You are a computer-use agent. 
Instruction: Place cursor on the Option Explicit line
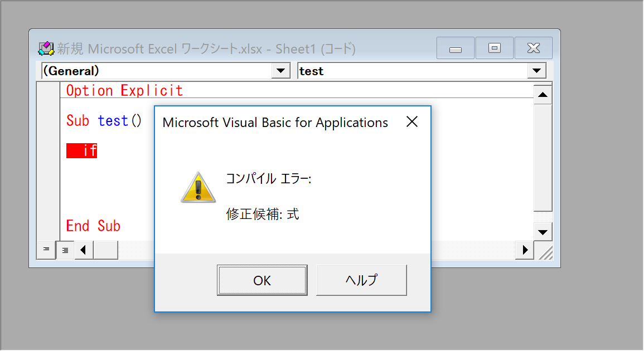(124, 90)
